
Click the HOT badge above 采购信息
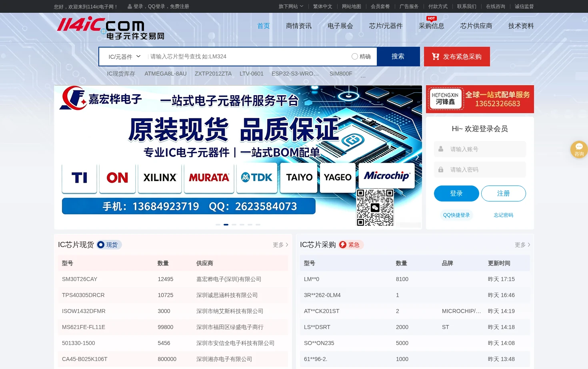(431, 18)
